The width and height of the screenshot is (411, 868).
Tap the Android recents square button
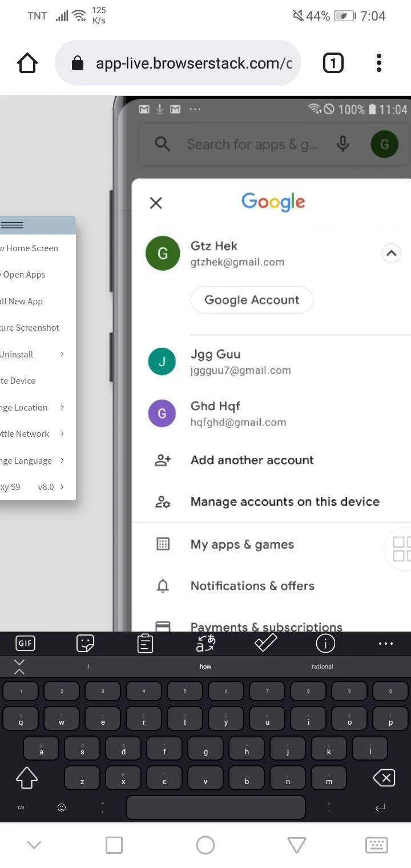pyautogui.click(x=114, y=845)
